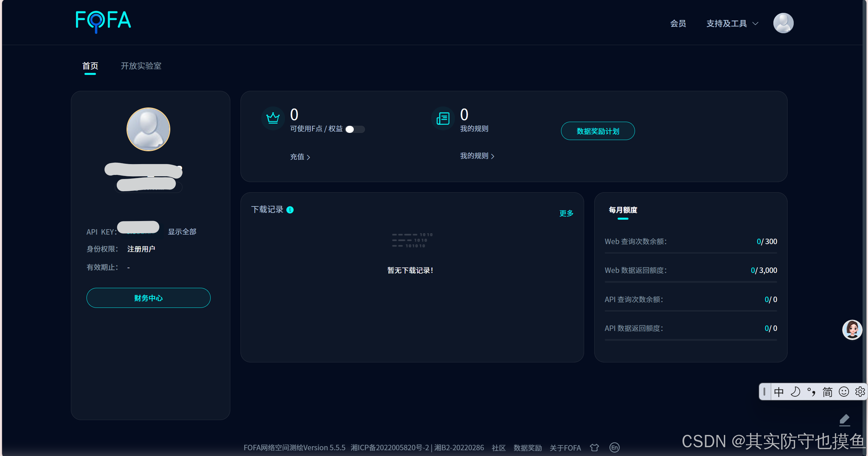Screen dimensions: 868x456
Task: Open the user avatar in the header
Action: coord(783,23)
